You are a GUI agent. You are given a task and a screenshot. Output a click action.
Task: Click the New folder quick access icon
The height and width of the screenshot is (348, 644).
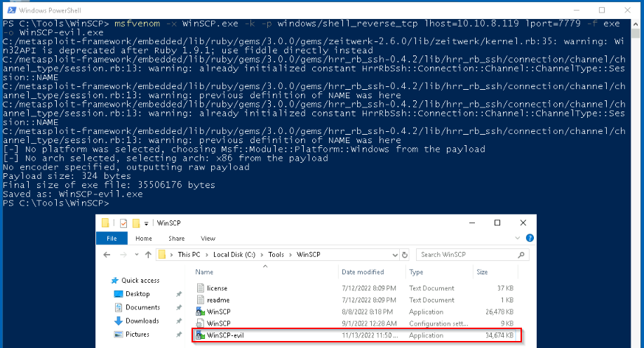[x=135, y=223]
